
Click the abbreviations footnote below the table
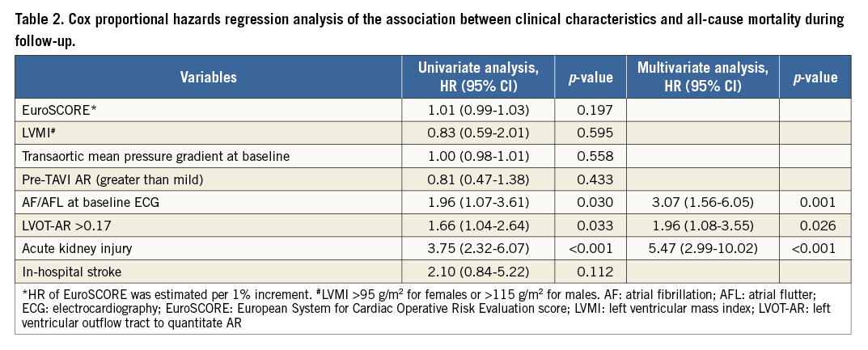pyautogui.click(x=429, y=310)
